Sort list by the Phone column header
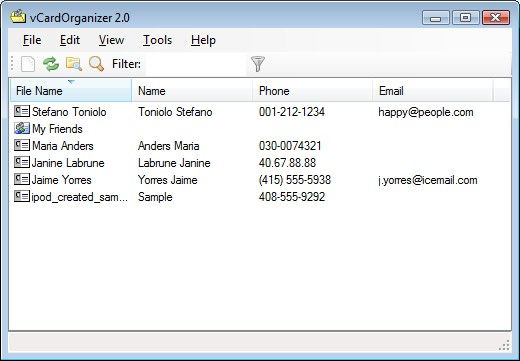 coord(313,90)
